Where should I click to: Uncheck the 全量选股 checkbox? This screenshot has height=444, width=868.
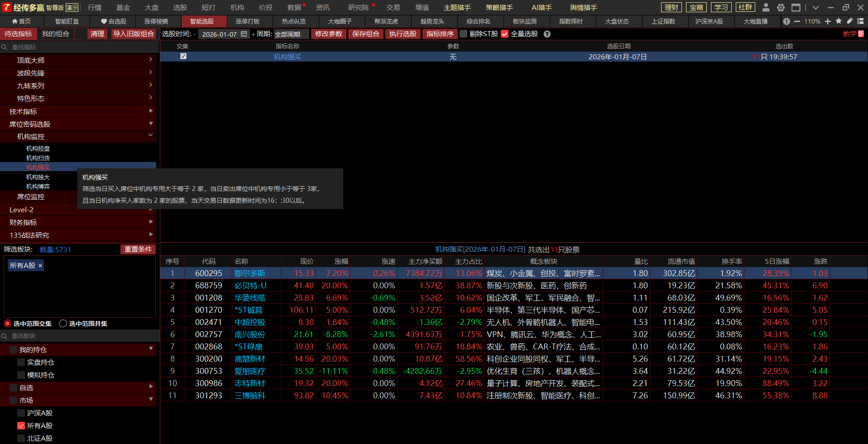pyautogui.click(x=505, y=34)
